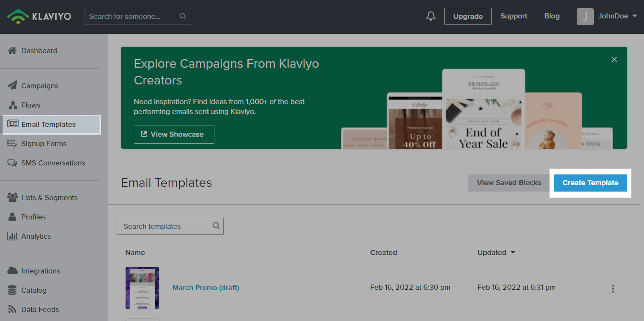The height and width of the screenshot is (321, 644).
Task: Click the Campaigns paper plane icon
Action: click(12, 86)
